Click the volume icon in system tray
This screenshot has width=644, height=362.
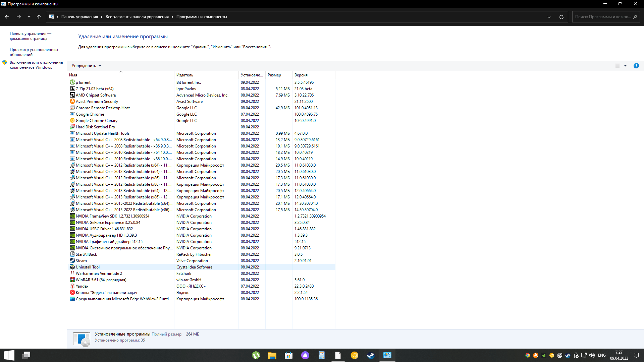coord(592,355)
